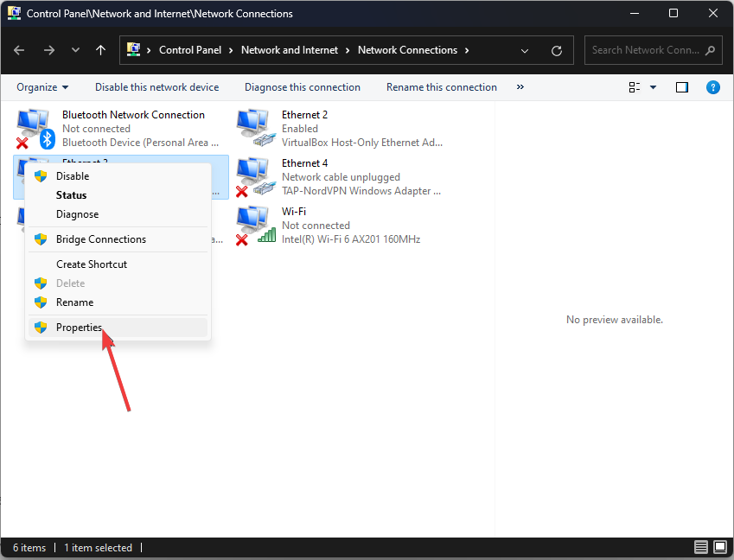Viewport: 734px width, 560px height.
Task: Open recent locations dropdown chevron
Action: (75, 50)
